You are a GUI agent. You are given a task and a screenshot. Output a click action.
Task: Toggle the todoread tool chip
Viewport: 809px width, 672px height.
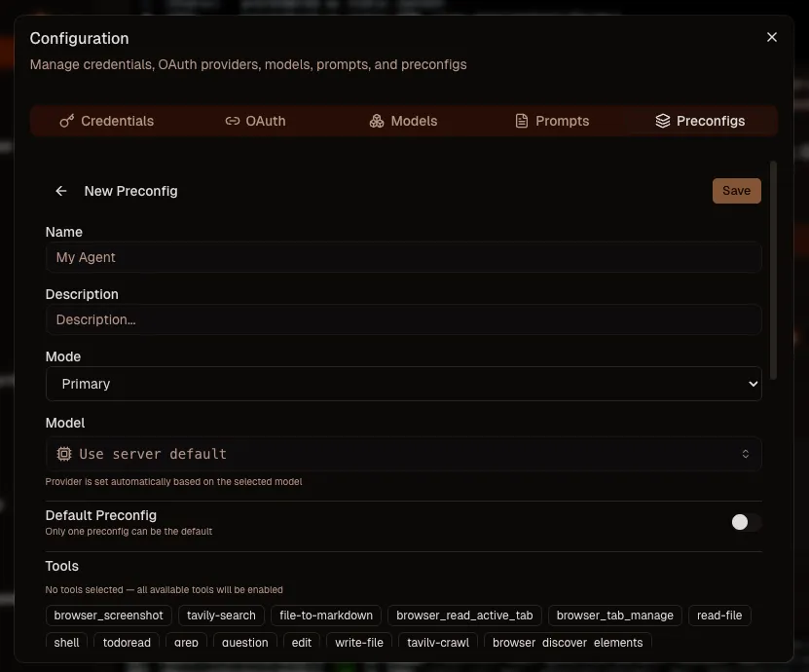point(127,642)
